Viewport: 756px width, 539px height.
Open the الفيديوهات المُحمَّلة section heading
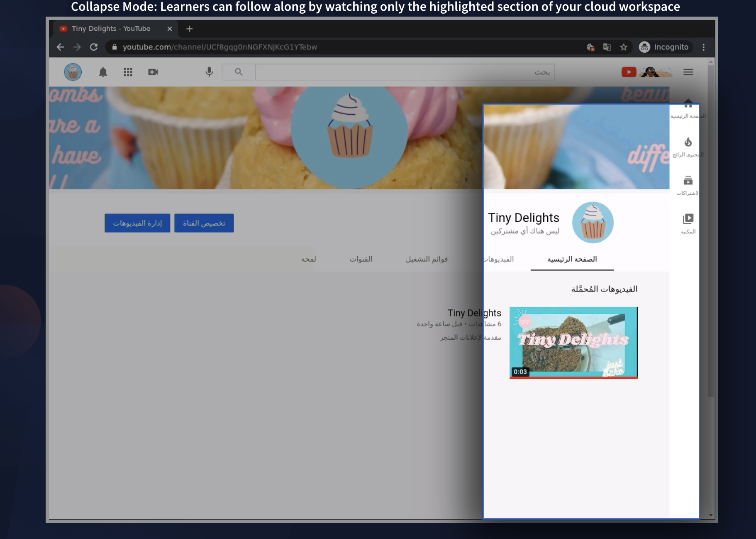pyautogui.click(x=605, y=289)
